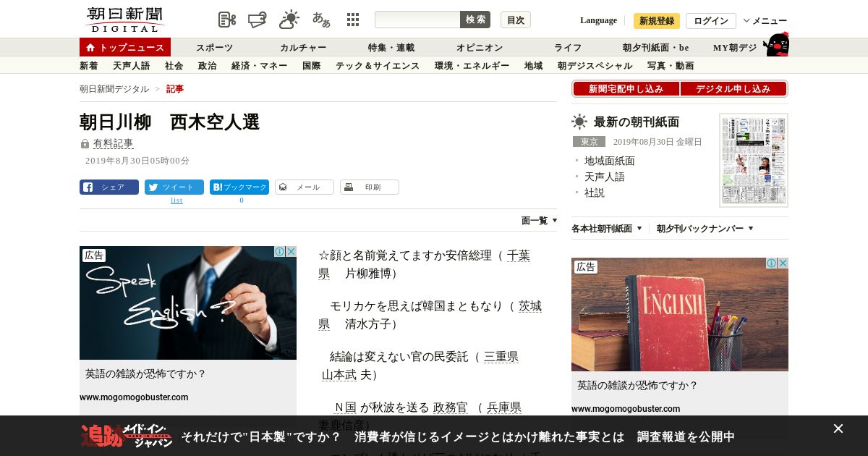Click the bird mascot icon
This screenshot has height=456, width=868.
(776, 44)
